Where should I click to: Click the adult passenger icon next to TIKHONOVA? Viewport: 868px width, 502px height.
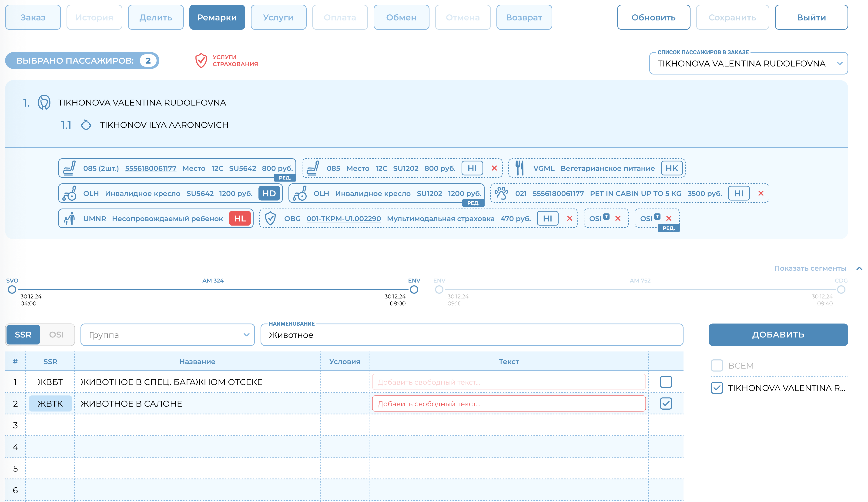point(44,103)
